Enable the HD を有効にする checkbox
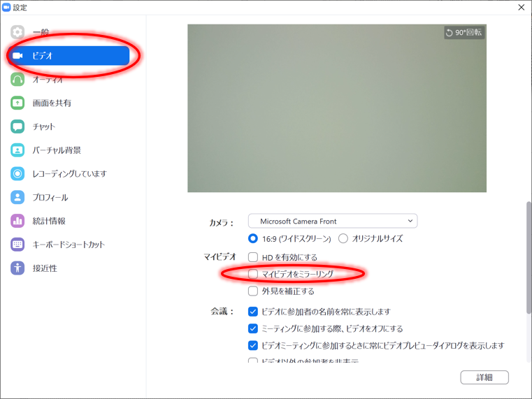The width and height of the screenshot is (532, 399). tap(253, 257)
